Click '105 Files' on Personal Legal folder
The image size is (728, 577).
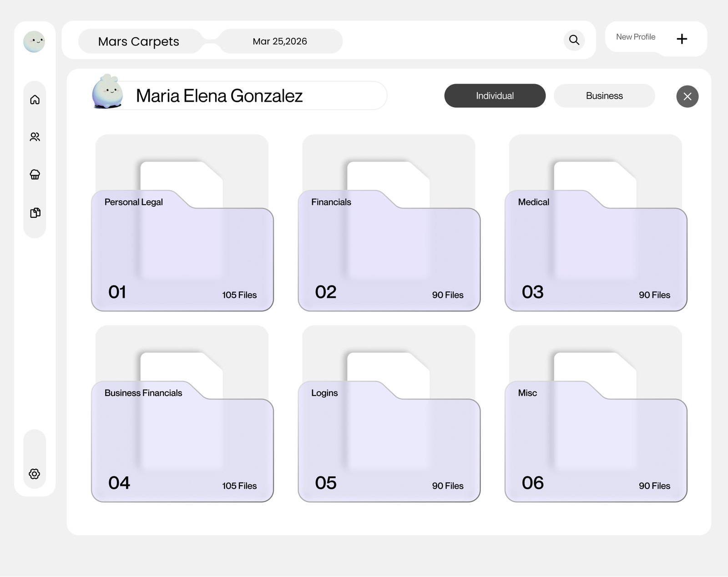coord(239,295)
